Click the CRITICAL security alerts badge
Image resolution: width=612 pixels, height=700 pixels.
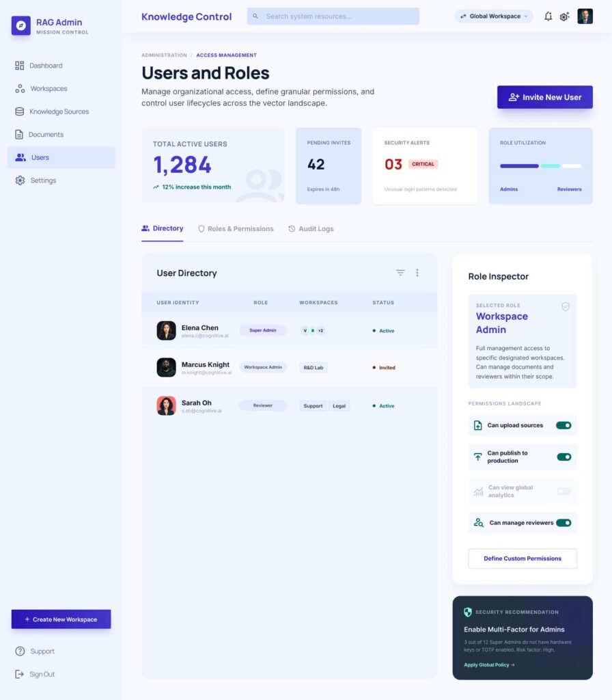pos(423,164)
